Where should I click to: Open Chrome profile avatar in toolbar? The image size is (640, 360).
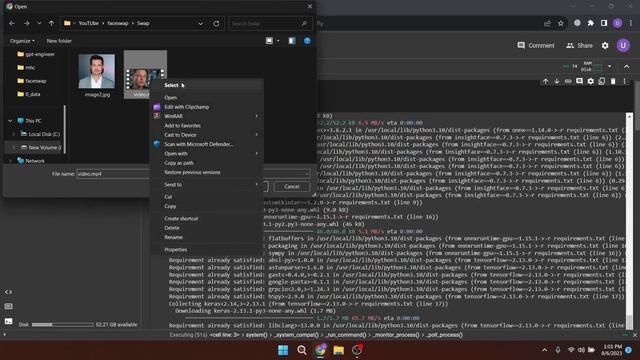618,23
